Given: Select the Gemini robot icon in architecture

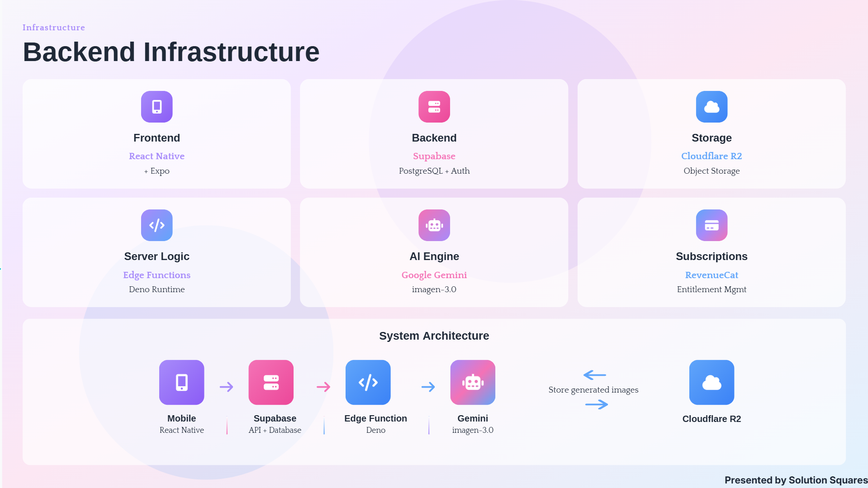Looking at the screenshot, I should pos(473,382).
